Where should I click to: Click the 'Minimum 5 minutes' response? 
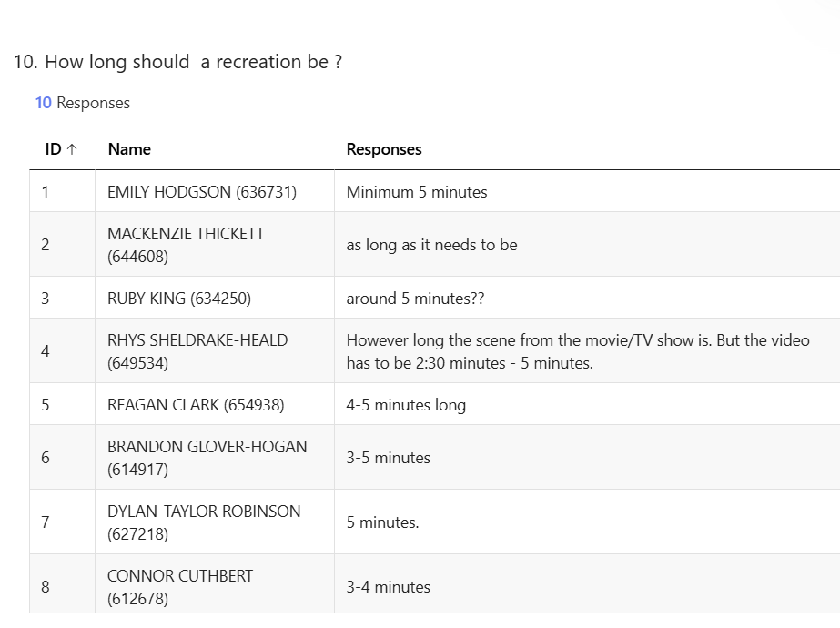[417, 192]
